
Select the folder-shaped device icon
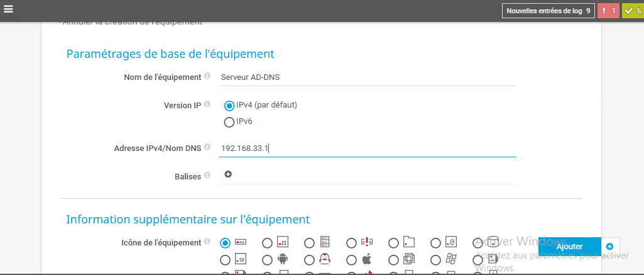coord(393,242)
